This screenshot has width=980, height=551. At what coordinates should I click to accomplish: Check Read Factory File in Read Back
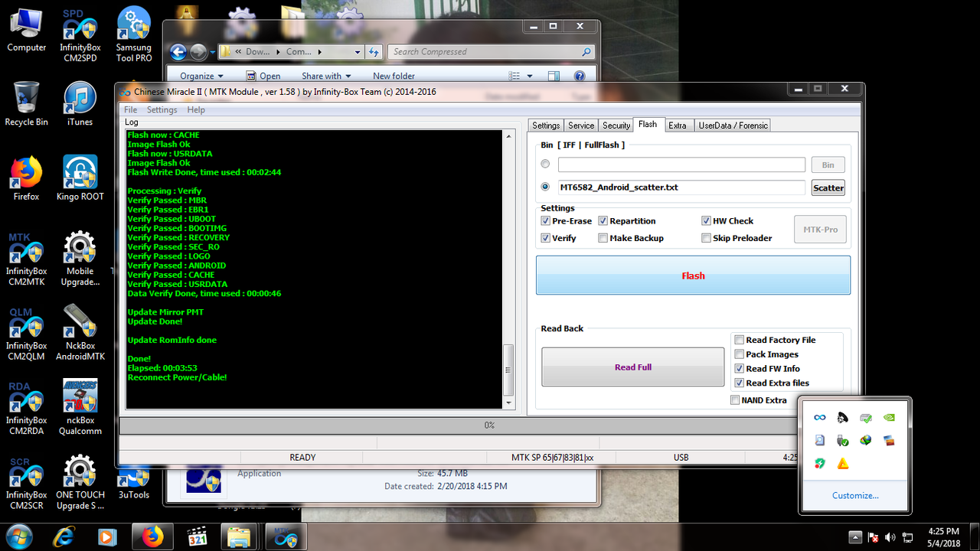coord(740,339)
